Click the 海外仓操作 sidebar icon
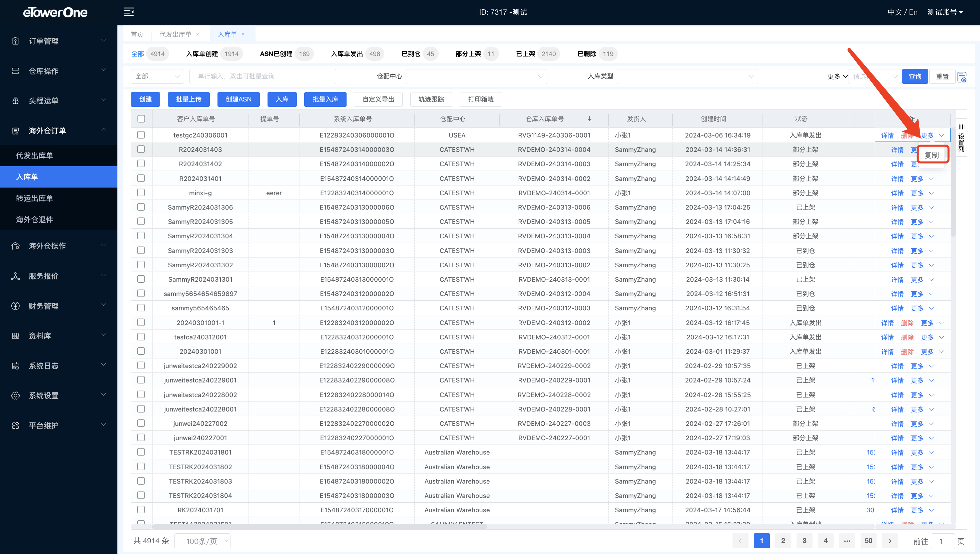The image size is (980, 554). coord(16,246)
